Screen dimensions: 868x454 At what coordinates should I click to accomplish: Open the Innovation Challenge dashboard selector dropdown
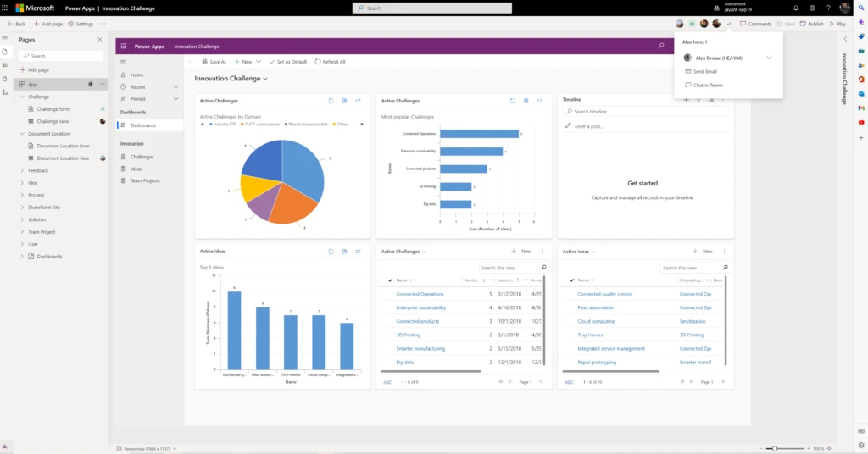coord(265,79)
